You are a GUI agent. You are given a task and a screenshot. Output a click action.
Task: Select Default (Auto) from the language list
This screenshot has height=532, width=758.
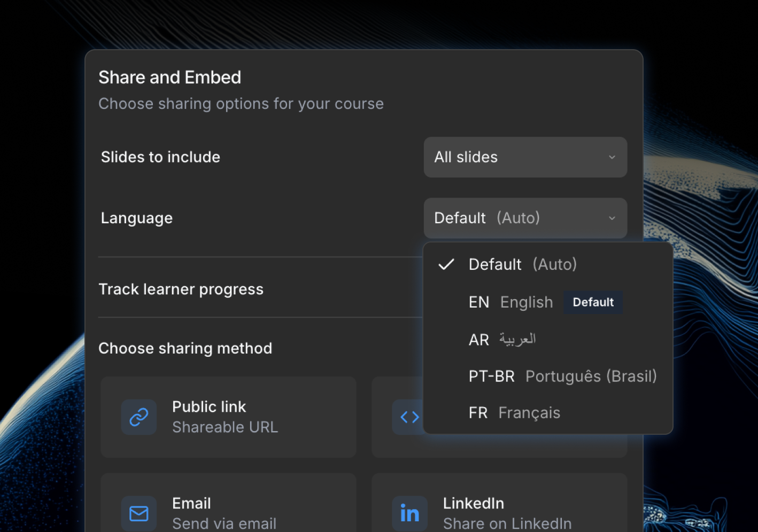pyautogui.click(x=522, y=264)
